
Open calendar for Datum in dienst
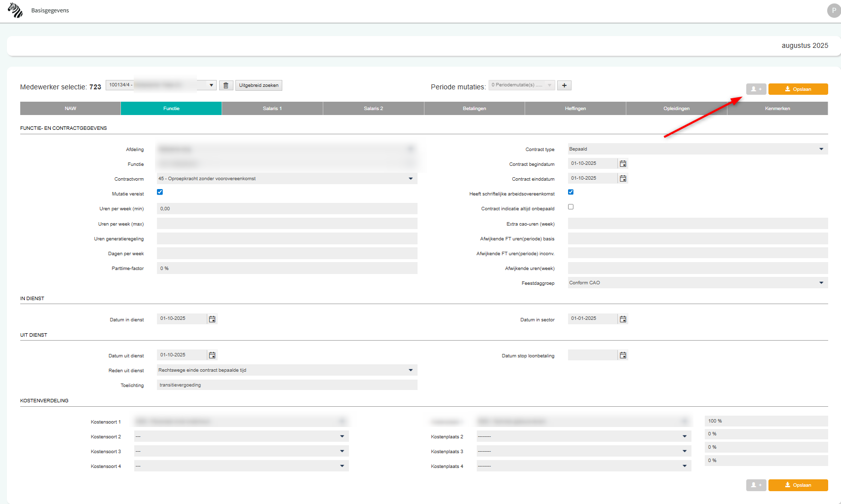coord(212,319)
